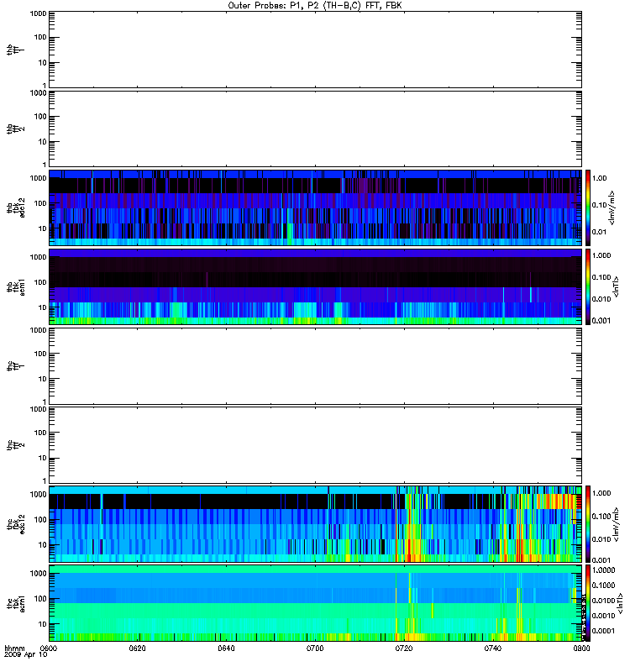Click the '1.0000' color bar tick label
Screen dimensions: 630x672
(603, 570)
